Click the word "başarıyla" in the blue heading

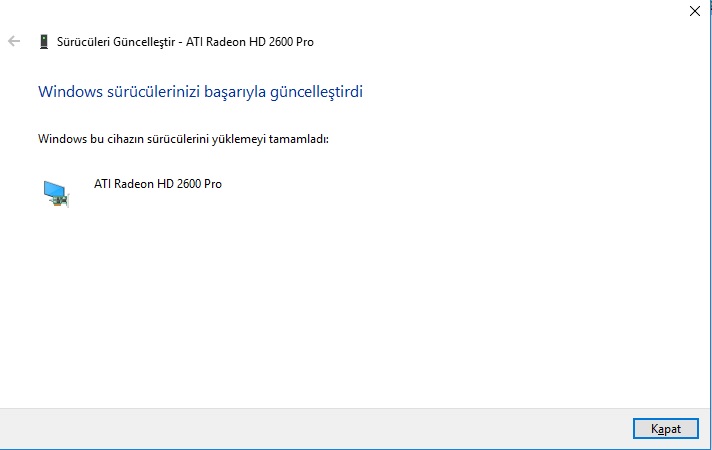[x=235, y=92]
